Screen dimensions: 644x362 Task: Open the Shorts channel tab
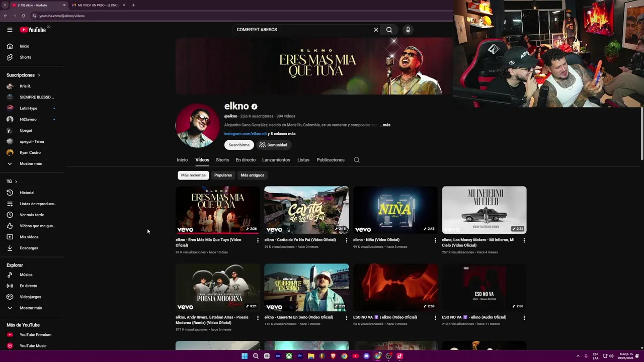pyautogui.click(x=222, y=160)
